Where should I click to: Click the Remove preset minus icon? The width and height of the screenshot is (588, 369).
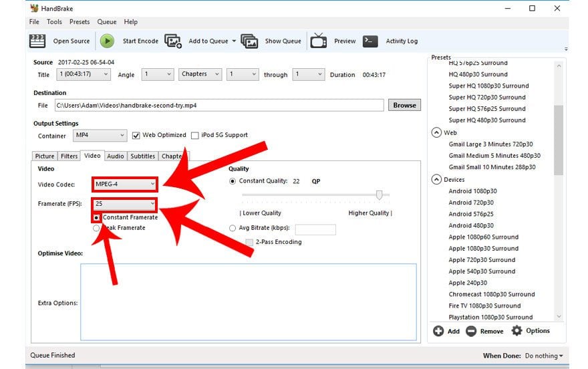(x=471, y=331)
